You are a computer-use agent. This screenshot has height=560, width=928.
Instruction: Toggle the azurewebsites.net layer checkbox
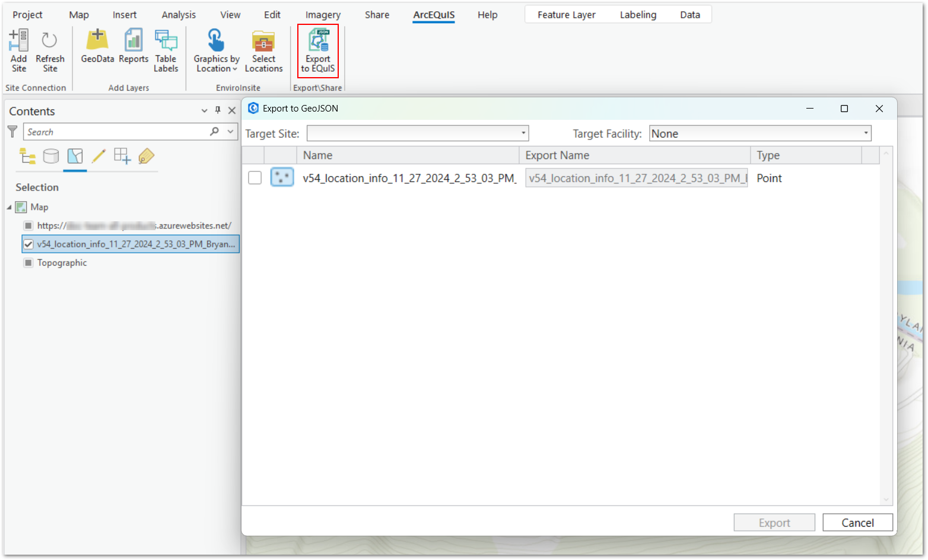point(28,225)
